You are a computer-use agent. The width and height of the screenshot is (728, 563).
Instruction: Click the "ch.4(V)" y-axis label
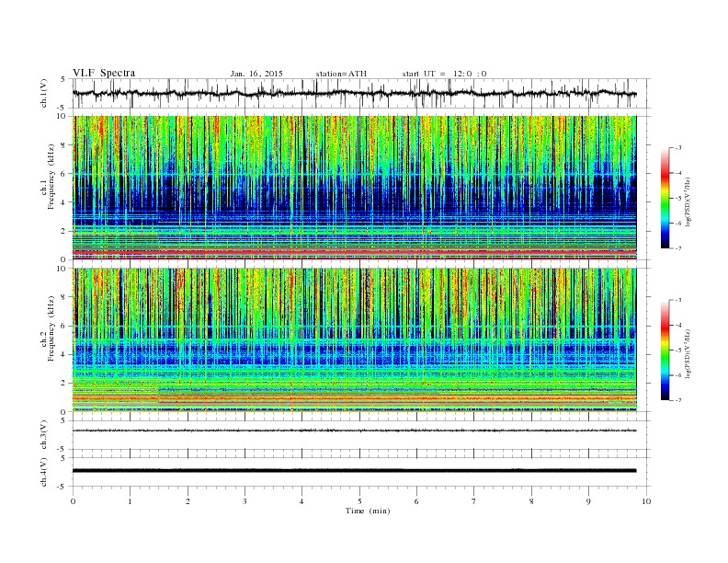tap(44, 472)
